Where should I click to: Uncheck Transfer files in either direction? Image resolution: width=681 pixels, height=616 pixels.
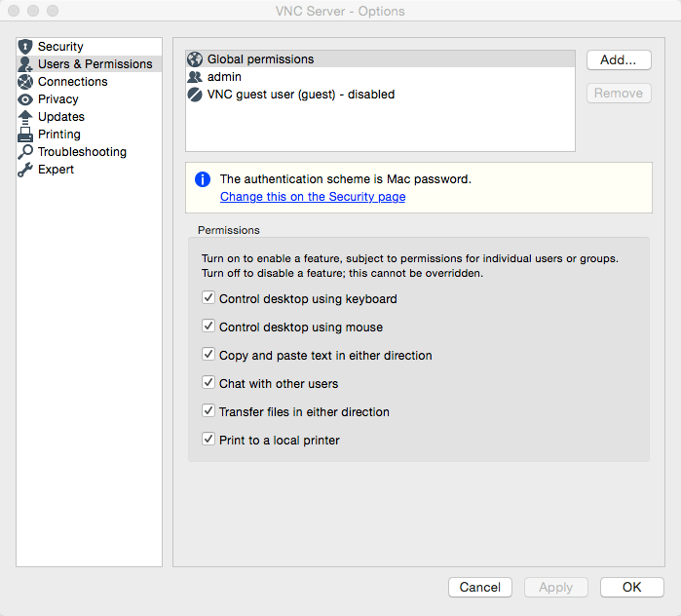click(208, 410)
